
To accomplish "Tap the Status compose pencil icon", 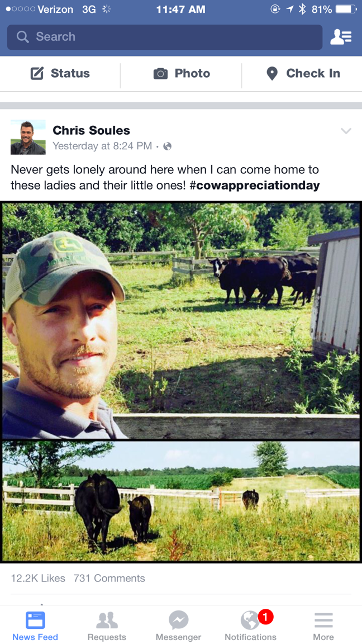I will [37, 73].
